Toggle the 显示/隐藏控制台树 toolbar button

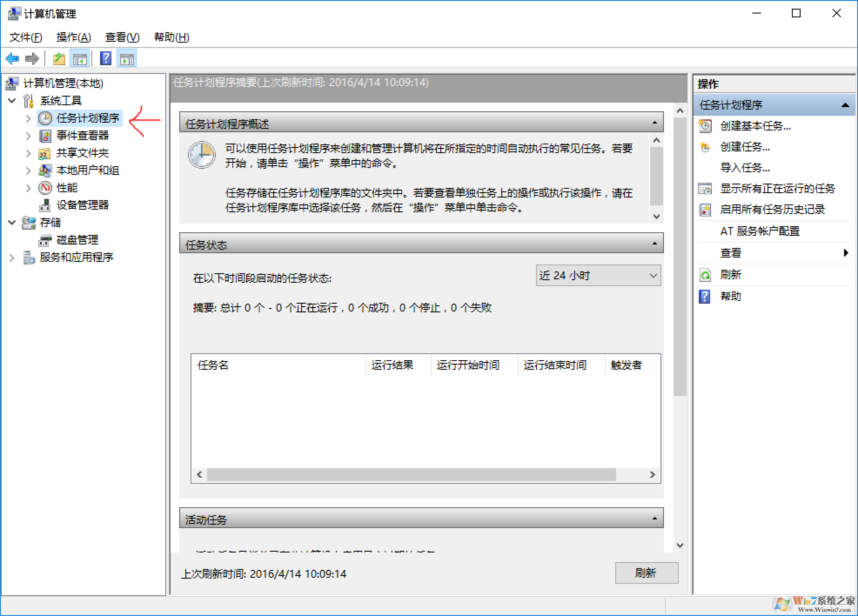80,58
